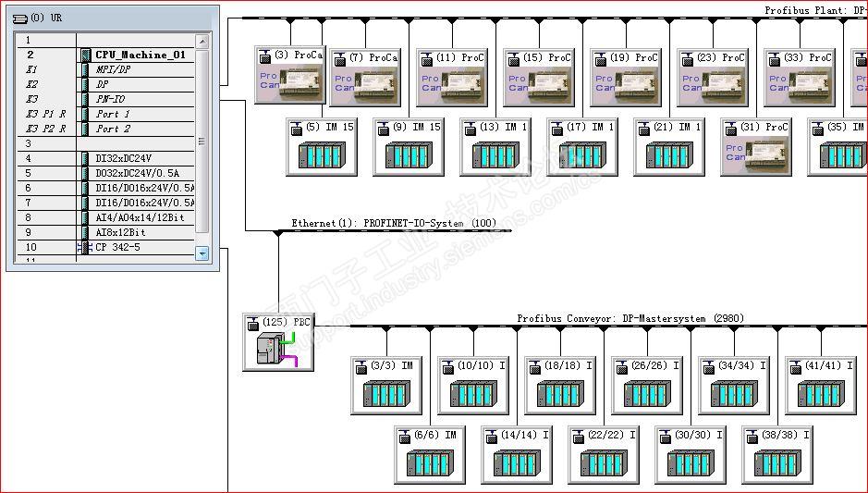Select conveyor station (41/41)
The height and width of the screenshot is (493, 868).
[x=821, y=386]
